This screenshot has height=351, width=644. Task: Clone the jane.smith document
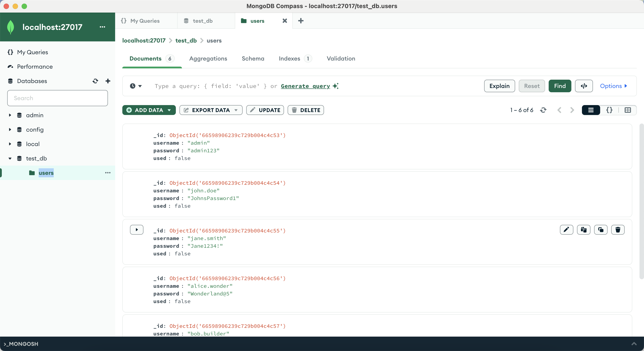601,230
